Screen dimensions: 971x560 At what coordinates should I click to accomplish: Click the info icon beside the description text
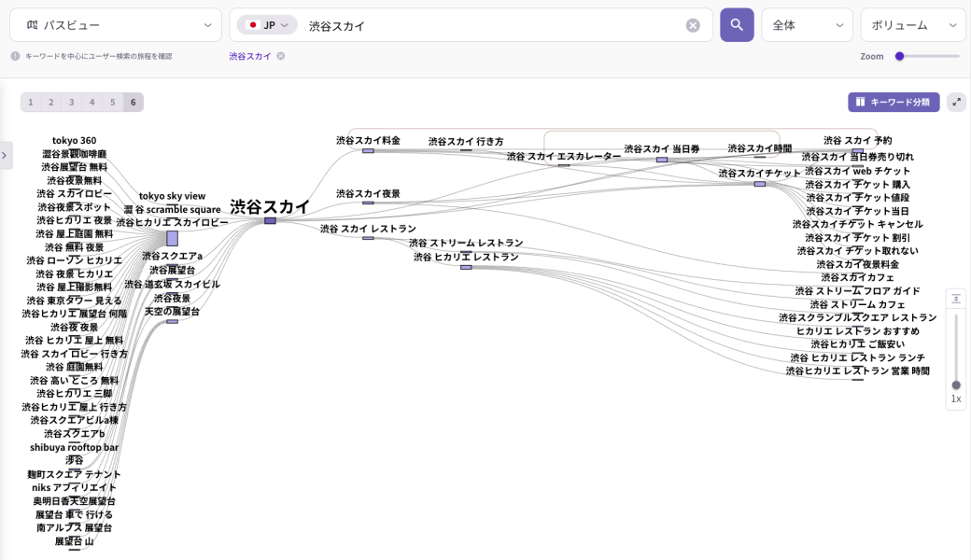click(x=15, y=56)
